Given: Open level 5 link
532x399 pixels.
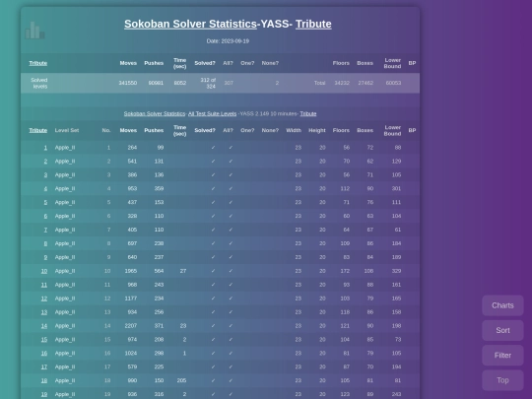Looking at the screenshot, I should pos(45,202).
